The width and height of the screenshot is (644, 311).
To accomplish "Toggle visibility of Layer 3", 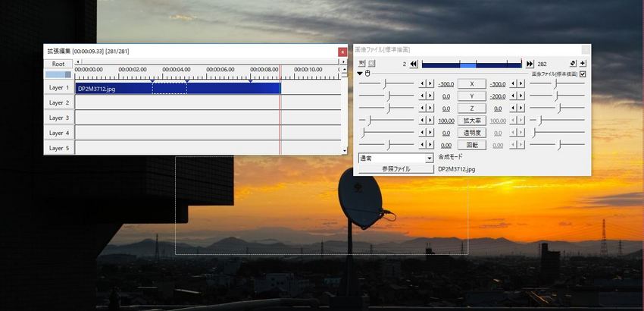I will point(59,118).
